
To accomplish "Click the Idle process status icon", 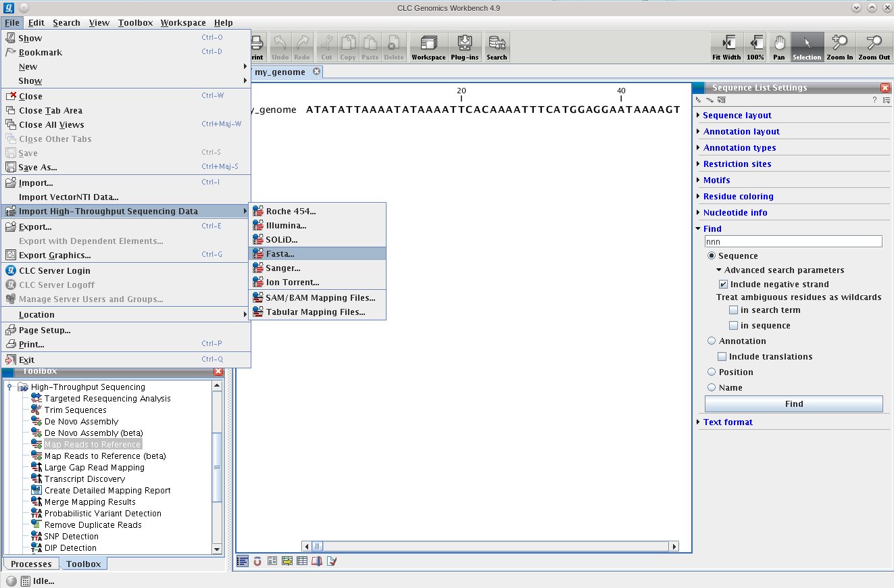I will coord(11,581).
